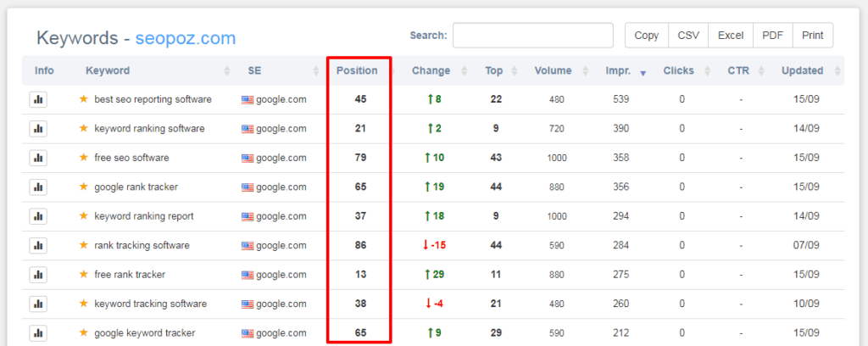The height and width of the screenshot is (346, 868).
Task: Toggle star on best seo reporting software
Action: [84, 99]
